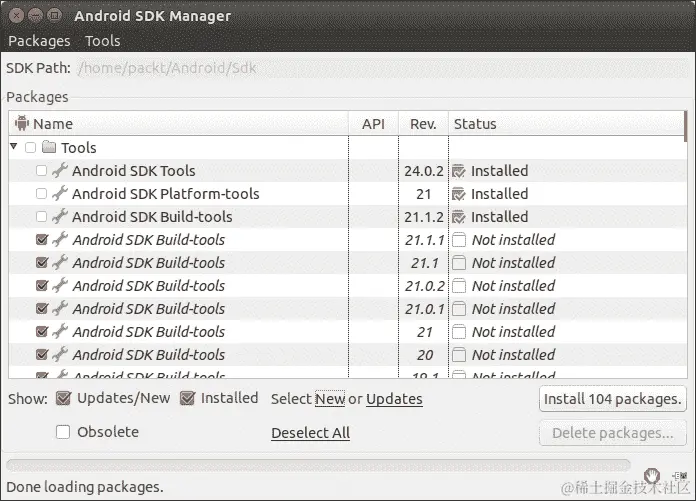Click wrench icon of Build-tools rev 21.0.2
696x501 pixels.
click(60, 285)
